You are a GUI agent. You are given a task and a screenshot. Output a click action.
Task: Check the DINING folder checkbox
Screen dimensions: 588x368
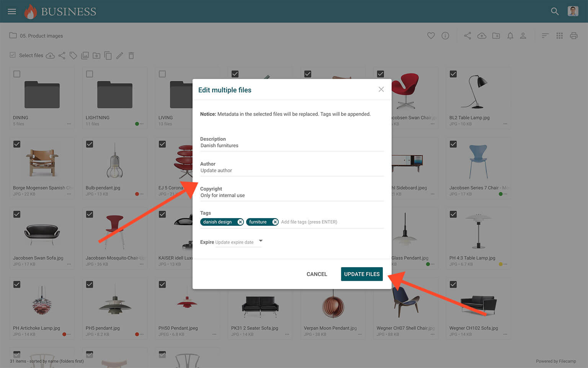point(17,74)
